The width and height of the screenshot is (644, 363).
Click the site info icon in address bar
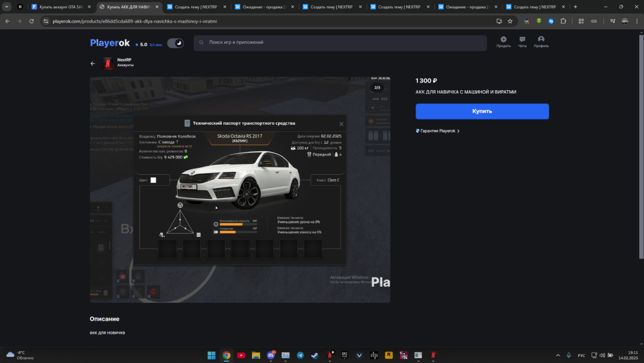pyautogui.click(x=46, y=21)
